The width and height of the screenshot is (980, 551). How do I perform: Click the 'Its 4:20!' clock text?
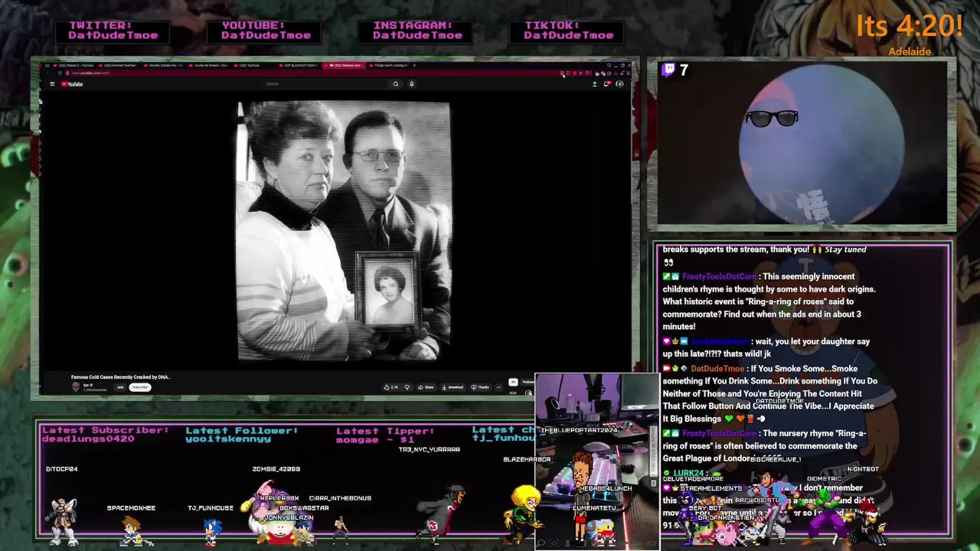pyautogui.click(x=910, y=26)
